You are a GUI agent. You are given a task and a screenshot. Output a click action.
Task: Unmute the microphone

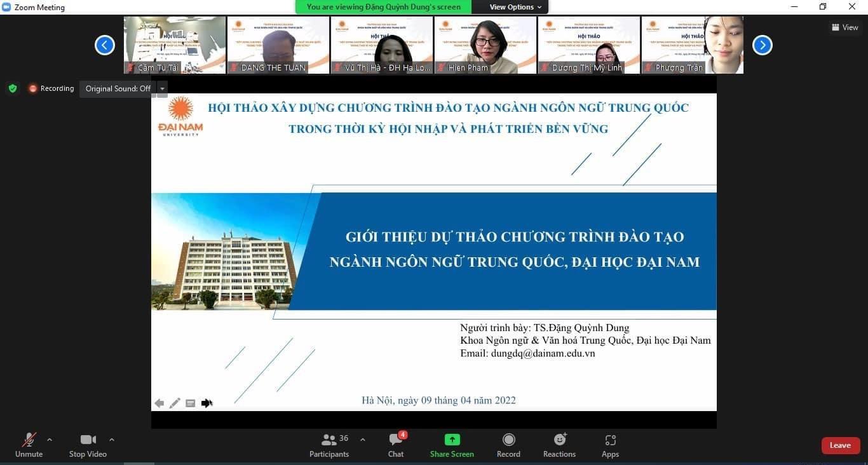coord(29,445)
